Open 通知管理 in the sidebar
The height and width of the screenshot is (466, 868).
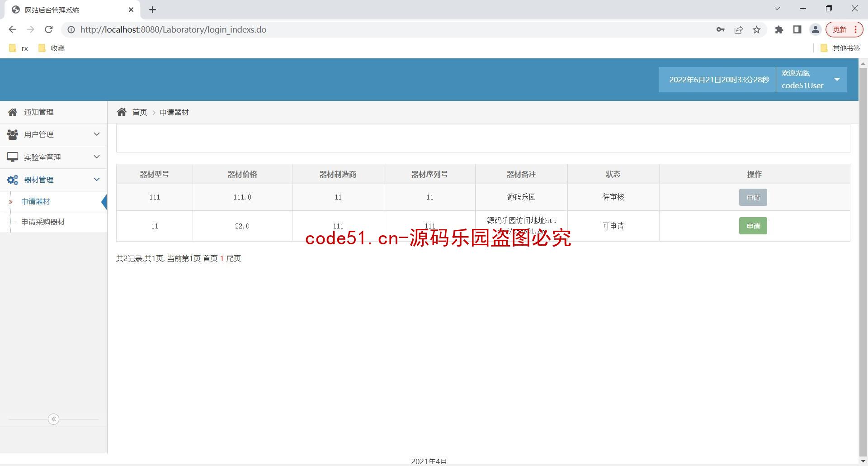click(x=53, y=112)
